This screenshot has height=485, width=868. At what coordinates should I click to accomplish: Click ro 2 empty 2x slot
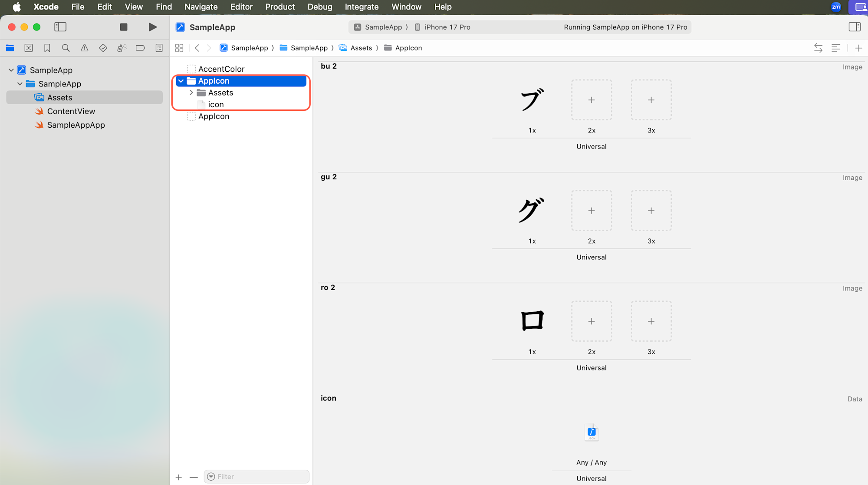pyautogui.click(x=592, y=321)
